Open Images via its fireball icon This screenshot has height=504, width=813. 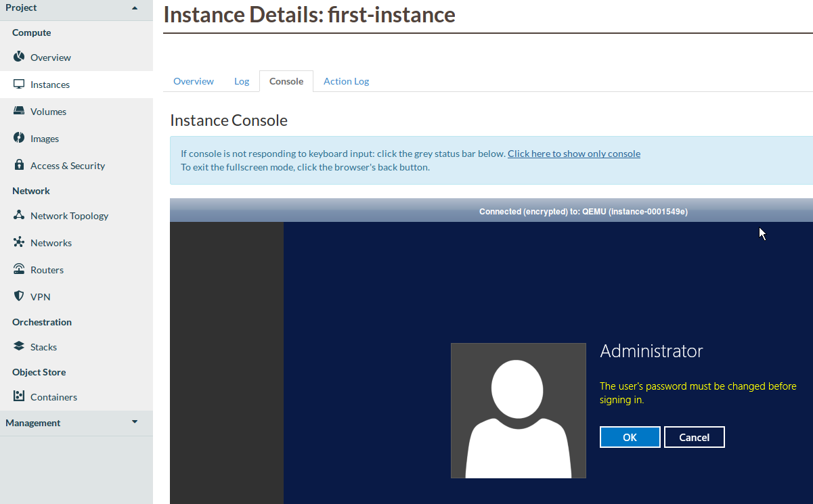(x=18, y=138)
